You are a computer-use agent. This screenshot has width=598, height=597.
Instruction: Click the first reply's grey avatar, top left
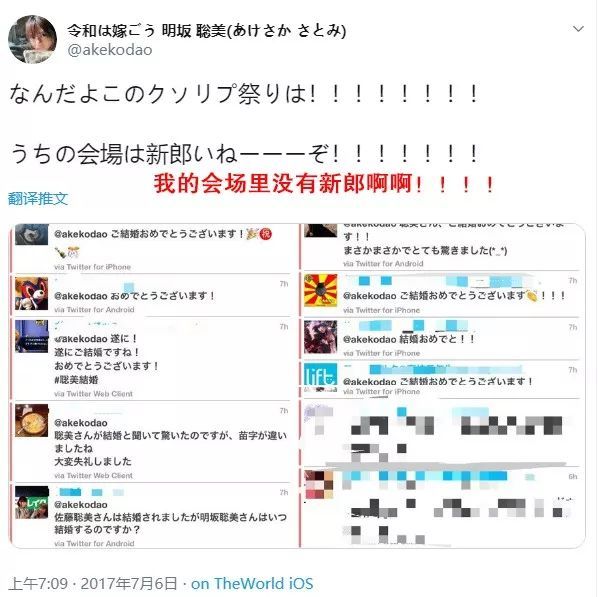(x=32, y=234)
